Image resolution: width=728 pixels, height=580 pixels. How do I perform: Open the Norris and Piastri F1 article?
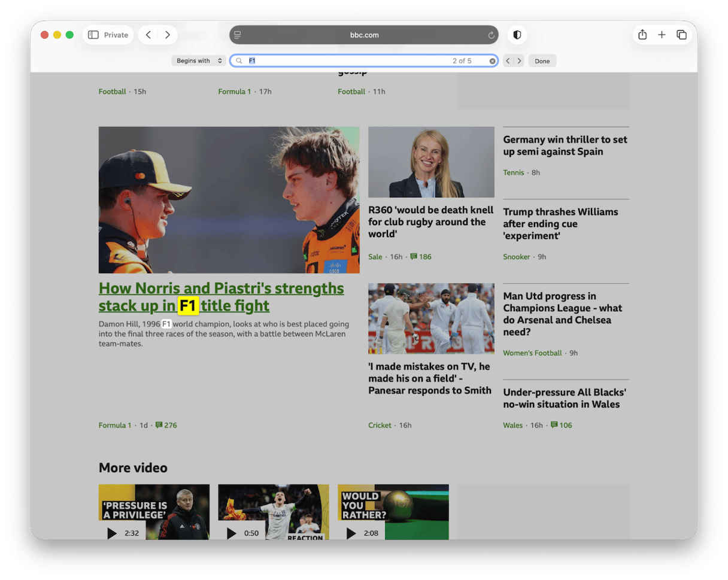pos(221,297)
